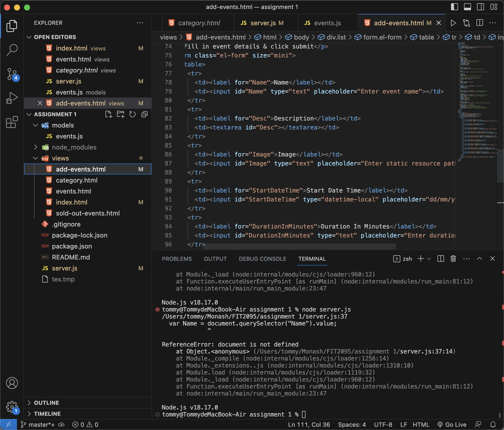The image size is (504, 430).
Task: Toggle secondary side bar visibility
Action: click(480, 7)
